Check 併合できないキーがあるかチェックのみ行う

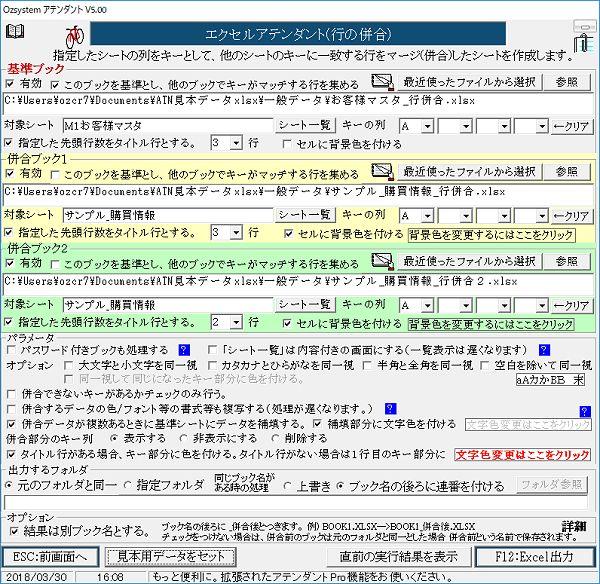tap(11, 394)
